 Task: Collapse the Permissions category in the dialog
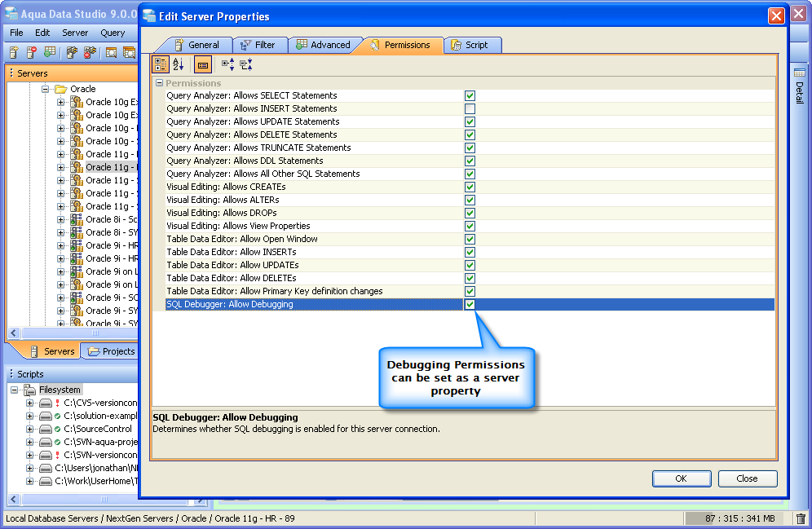coord(160,83)
